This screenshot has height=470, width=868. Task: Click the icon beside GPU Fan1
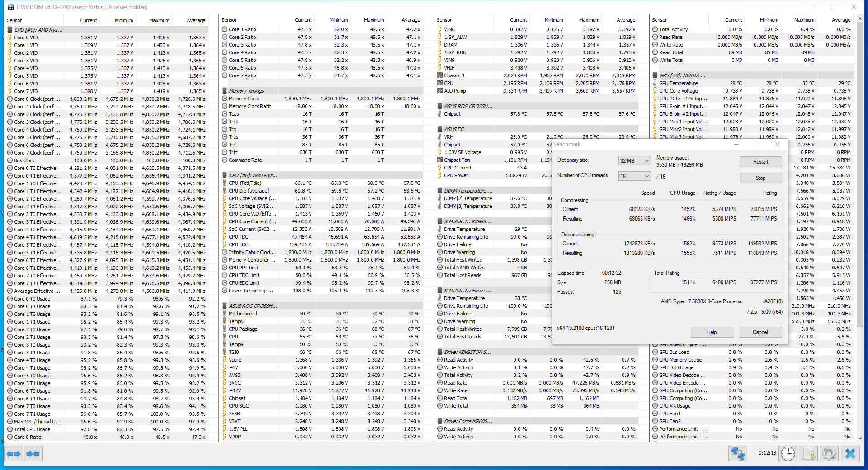pyautogui.click(x=655, y=414)
